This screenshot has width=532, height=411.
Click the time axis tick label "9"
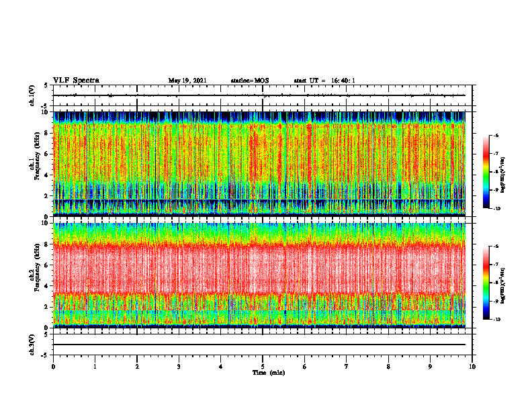click(x=430, y=367)
